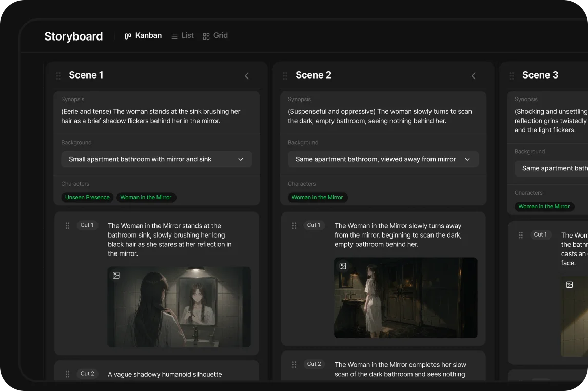Image resolution: width=588 pixels, height=391 pixels.
Task: Open Scene 2 background dropdown
Action: point(383,159)
